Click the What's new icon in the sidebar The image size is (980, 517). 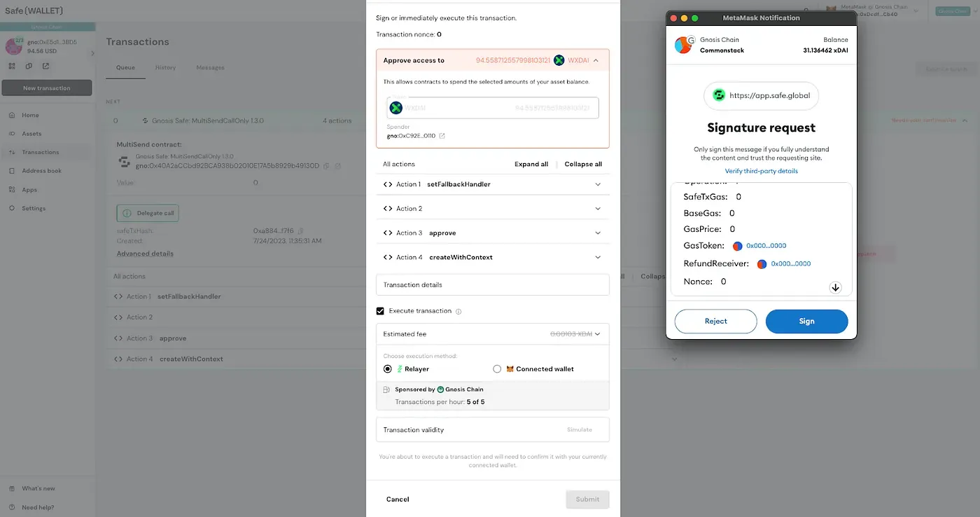click(x=12, y=488)
